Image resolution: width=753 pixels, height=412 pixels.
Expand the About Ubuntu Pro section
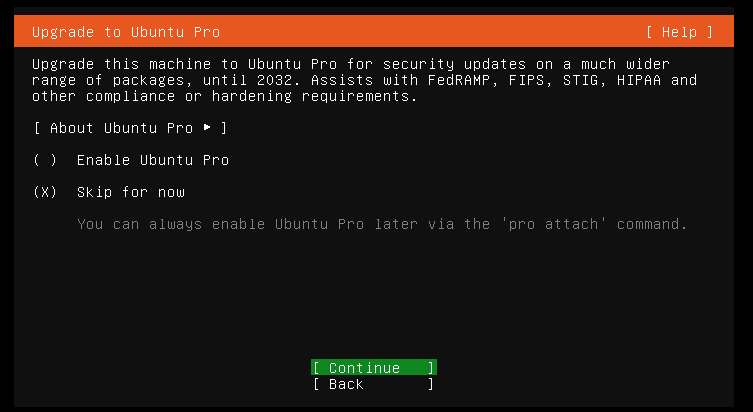click(x=130, y=128)
